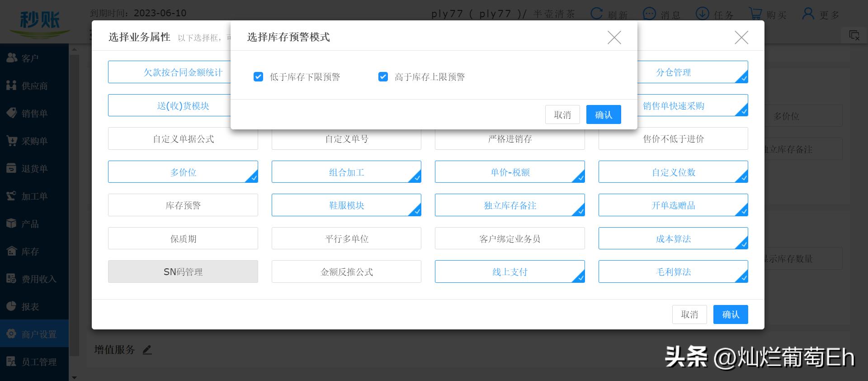Deselect the 开单选赠品 option
The height and width of the screenshot is (381, 868).
(673, 205)
